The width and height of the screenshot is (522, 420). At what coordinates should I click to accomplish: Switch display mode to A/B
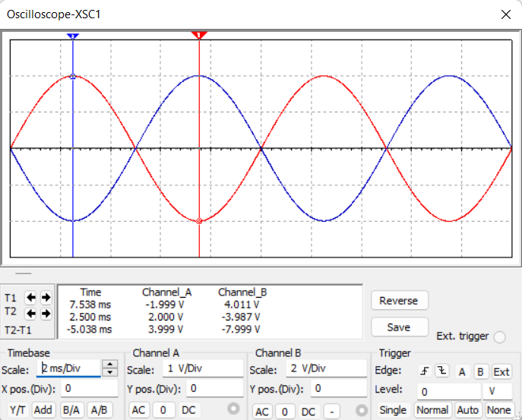(100, 410)
